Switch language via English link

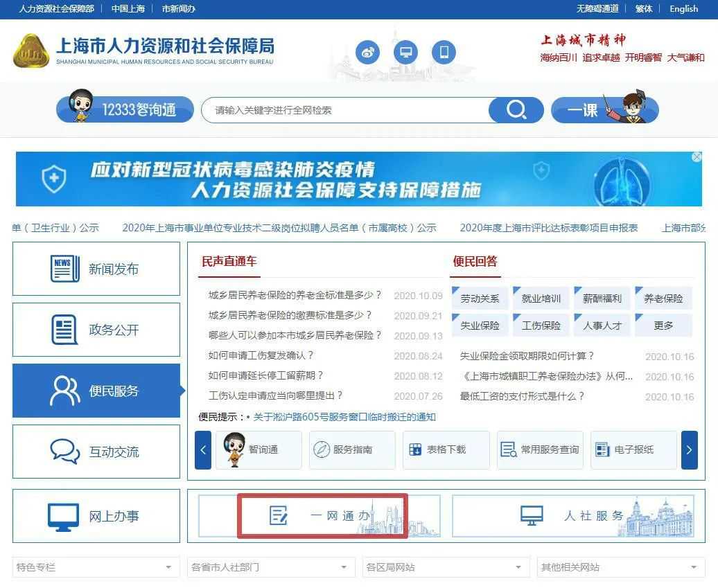pos(683,9)
